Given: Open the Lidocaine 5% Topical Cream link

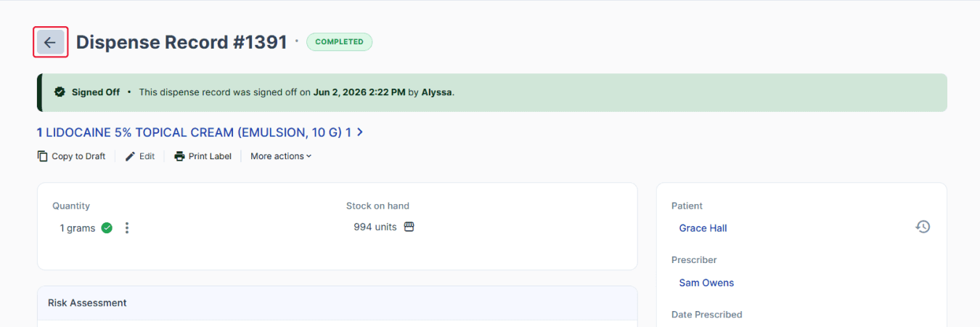Looking at the screenshot, I should [x=195, y=132].
